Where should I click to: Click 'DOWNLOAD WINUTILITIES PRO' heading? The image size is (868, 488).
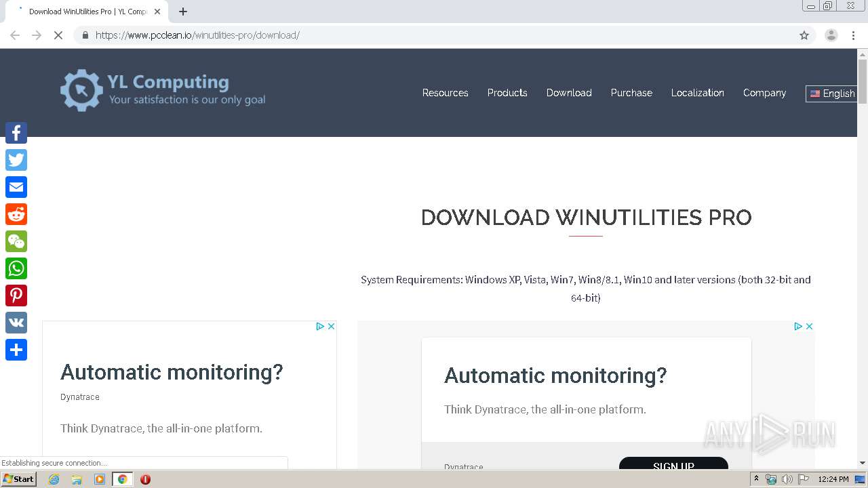(586, 218)
